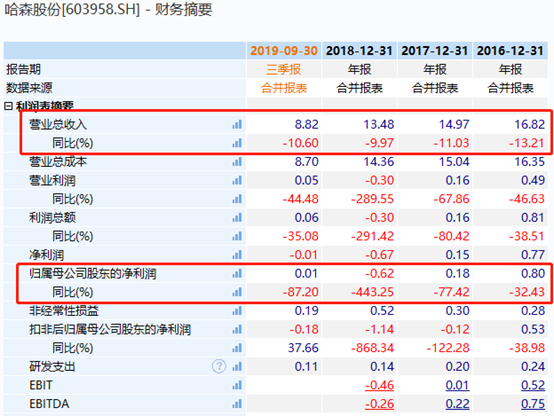Open chart icon for EBITDA row
The height and width of the screenshot is (416, 554).
pos(237,404)
